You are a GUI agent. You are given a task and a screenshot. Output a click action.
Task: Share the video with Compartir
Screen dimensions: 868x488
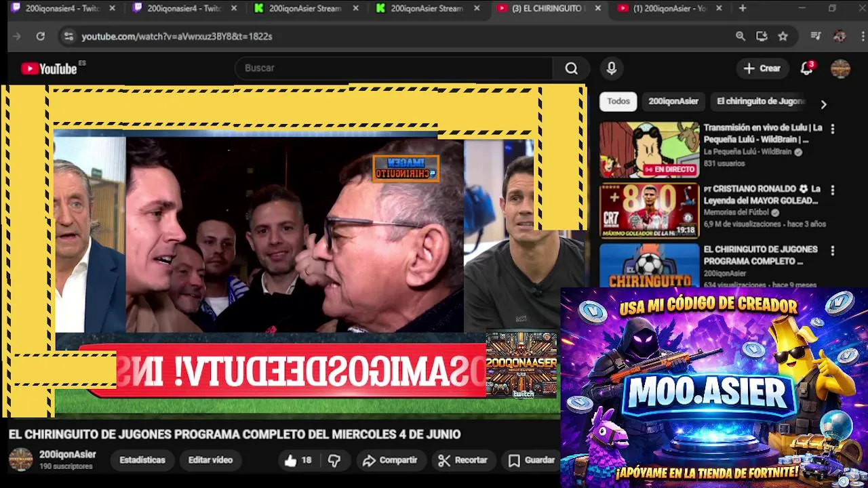coord(390,460)
